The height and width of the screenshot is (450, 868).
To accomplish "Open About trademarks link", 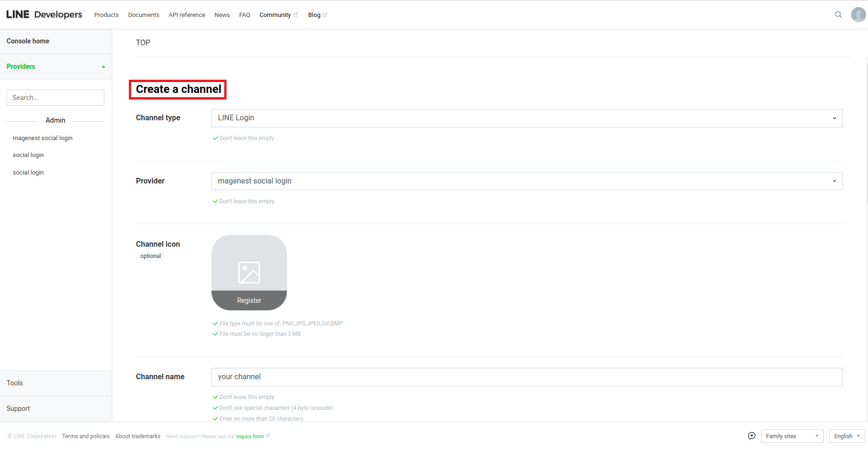I will [x=138, y=436].
